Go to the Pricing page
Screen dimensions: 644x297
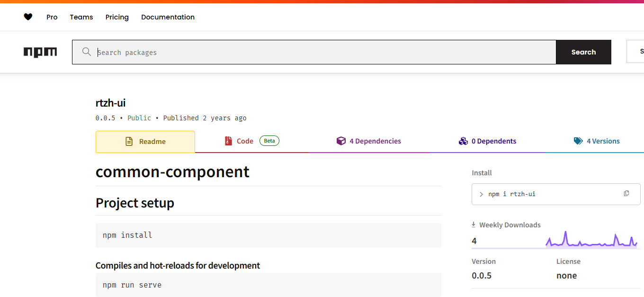coord(117,17)
